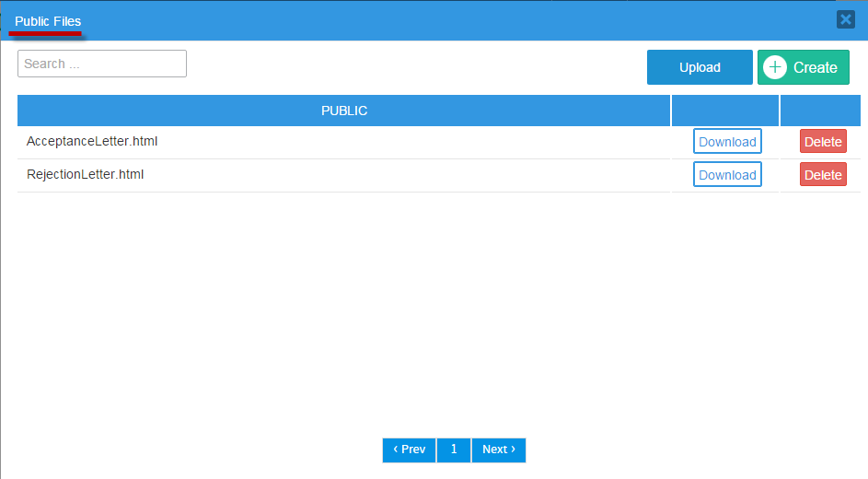Download RejectionLetter.html
Viewport: 868px width, 479px height.
[727, 175]
